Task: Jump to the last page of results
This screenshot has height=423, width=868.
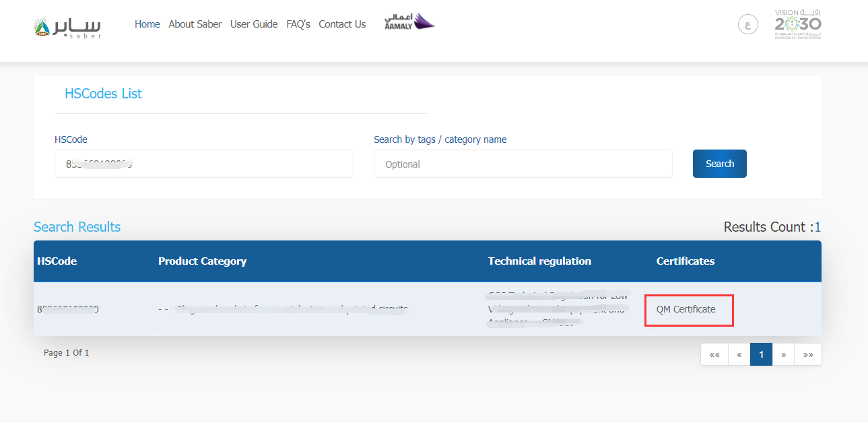Action: [x=808, y=354]
